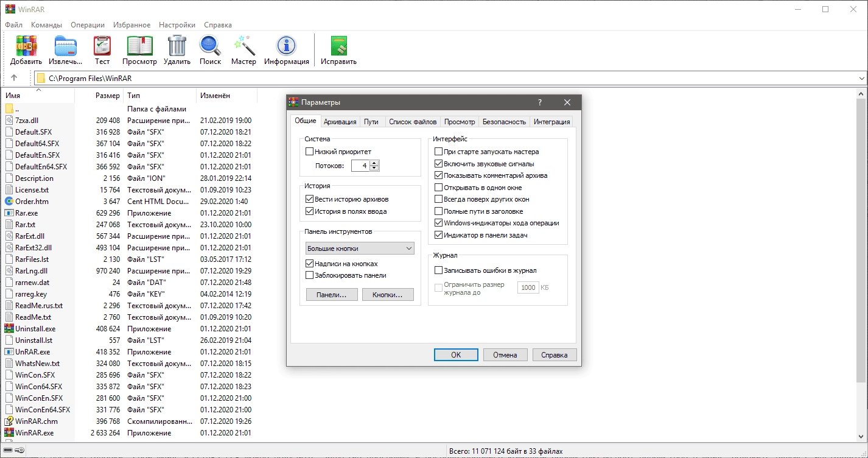
Task: Toggle История в полях ввода checkbox
Action: coord(309,211)
